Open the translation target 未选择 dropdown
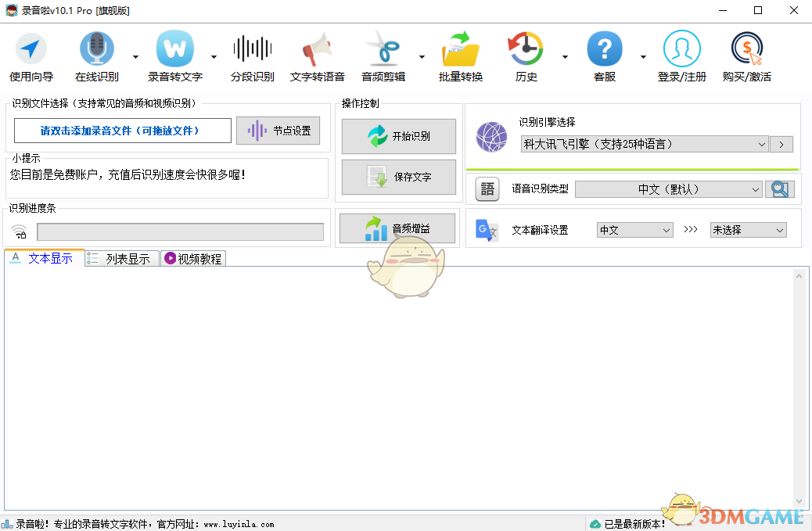The height and width of the screenshot is (531, 812). pos(749,230)
